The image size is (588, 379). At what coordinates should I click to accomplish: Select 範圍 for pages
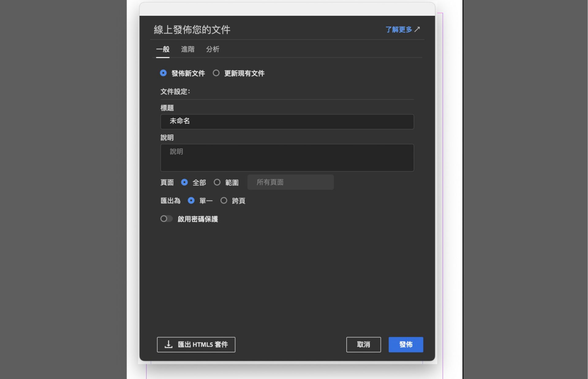(x=218, y=182)
